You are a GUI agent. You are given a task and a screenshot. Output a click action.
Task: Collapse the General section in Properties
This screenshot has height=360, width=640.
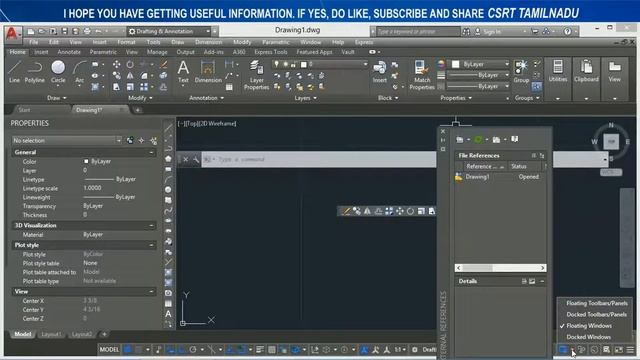[151, 152]
